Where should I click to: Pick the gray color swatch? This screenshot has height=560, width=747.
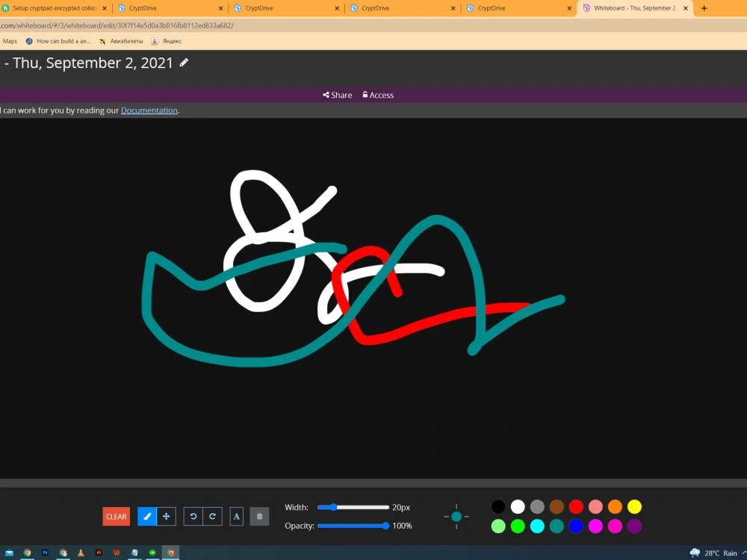(x=537, y=507)
